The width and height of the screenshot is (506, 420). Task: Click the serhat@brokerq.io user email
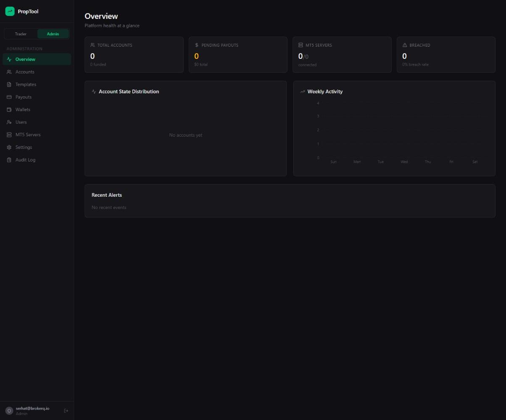click(32, 408)
